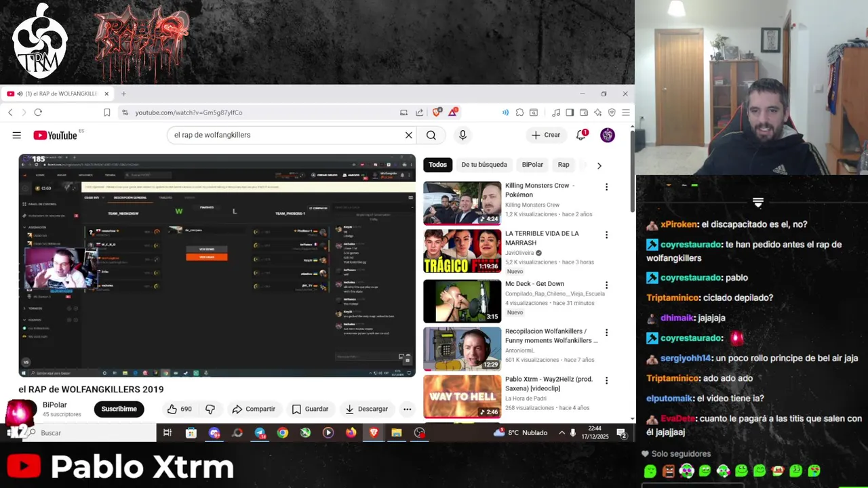Open options for Killing Monsters Crew video
The image size is (868, 488).
(606, 187)
